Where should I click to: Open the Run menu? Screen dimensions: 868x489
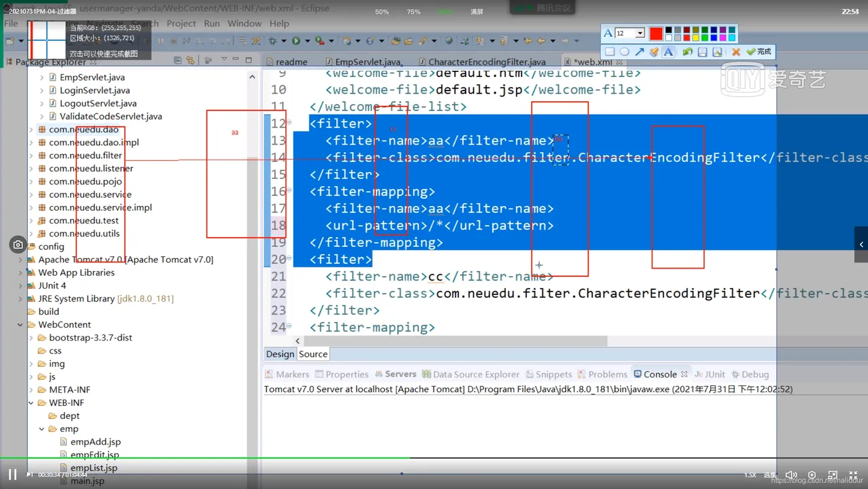point(212,24)
